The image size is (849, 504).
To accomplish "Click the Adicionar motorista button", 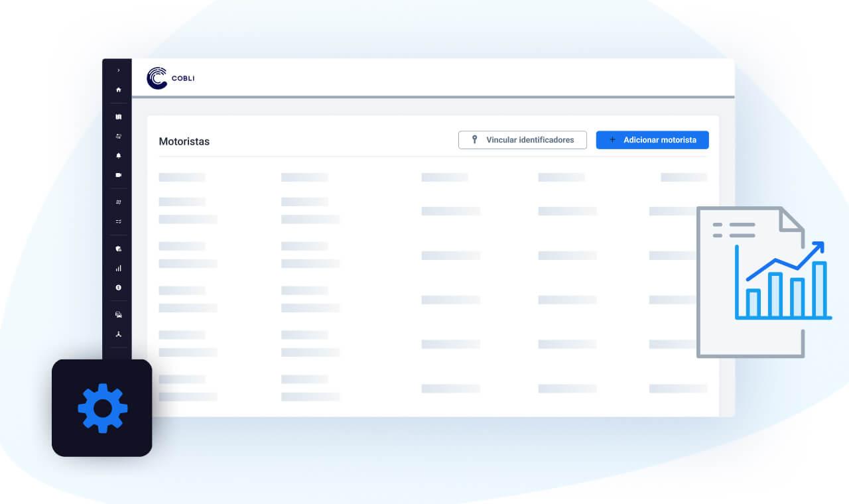I will click(x=652, y=140).
